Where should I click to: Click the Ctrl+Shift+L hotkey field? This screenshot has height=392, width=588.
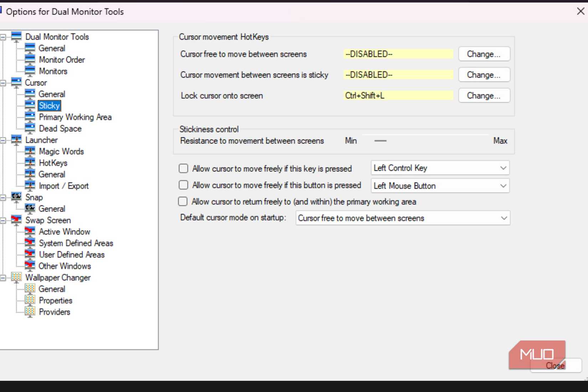[398, 95]
